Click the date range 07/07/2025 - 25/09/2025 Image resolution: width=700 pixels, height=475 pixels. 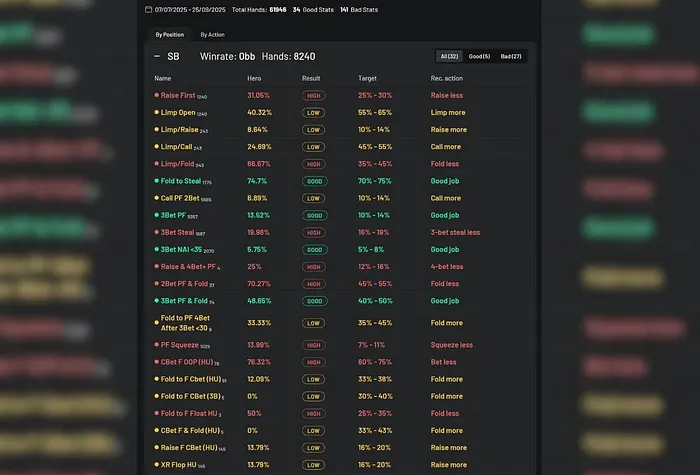pos(190,9)
